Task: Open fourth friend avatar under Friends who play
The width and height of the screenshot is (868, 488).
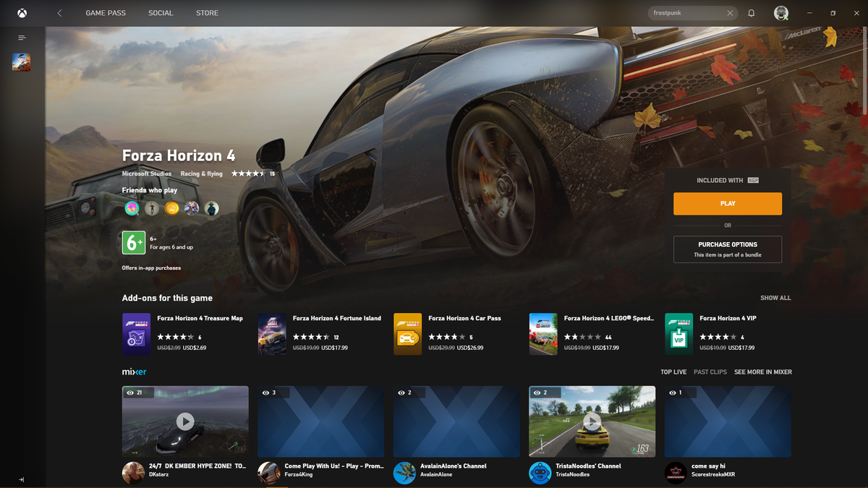Action: [192, 208]
